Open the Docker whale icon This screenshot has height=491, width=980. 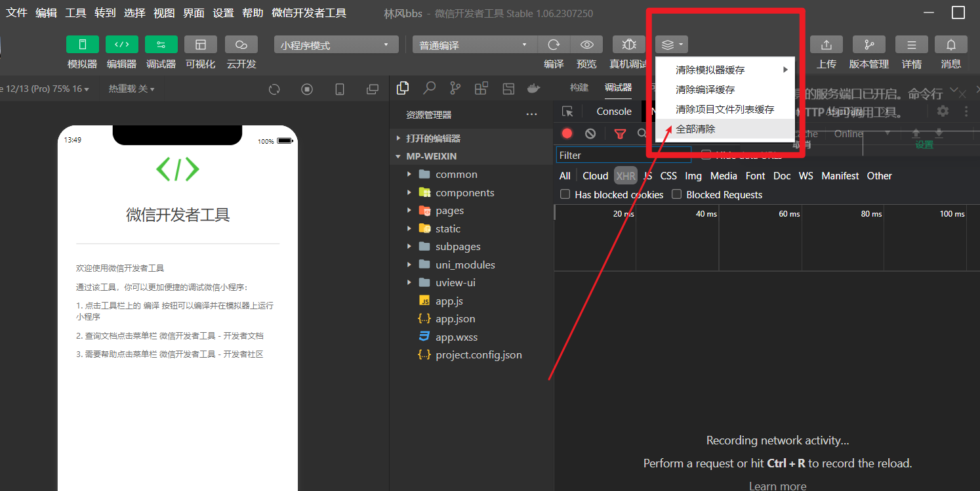click(x=534, y=89)
